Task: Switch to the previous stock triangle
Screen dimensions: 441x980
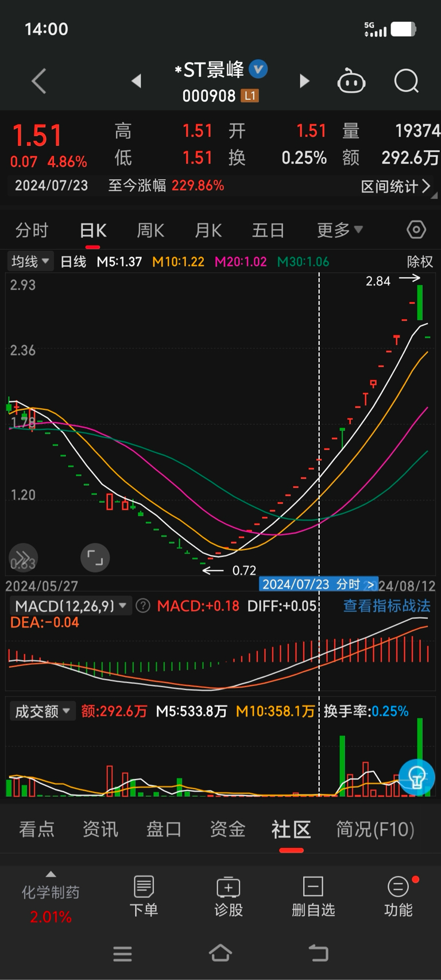Action: coord(136,81)
